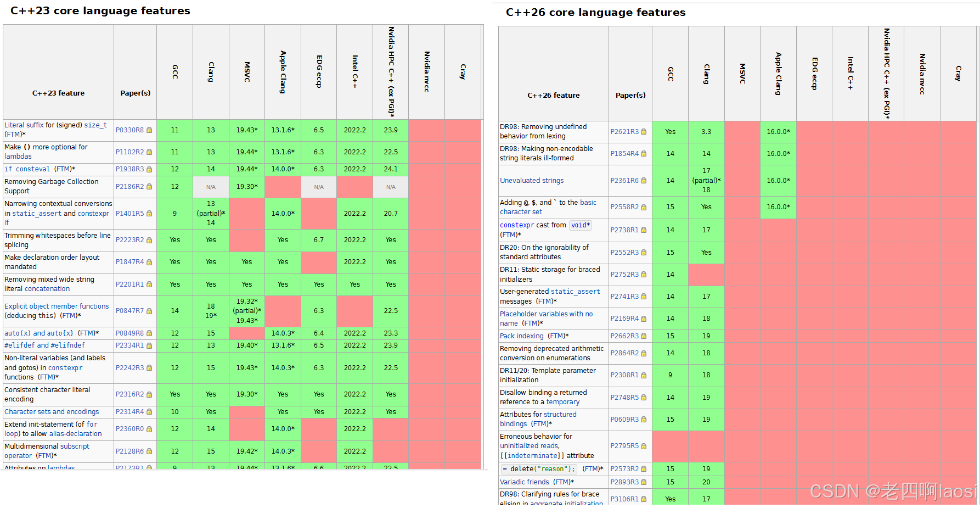
Task: Click the lock icon next to P0847R7
Action: [149, 311]
